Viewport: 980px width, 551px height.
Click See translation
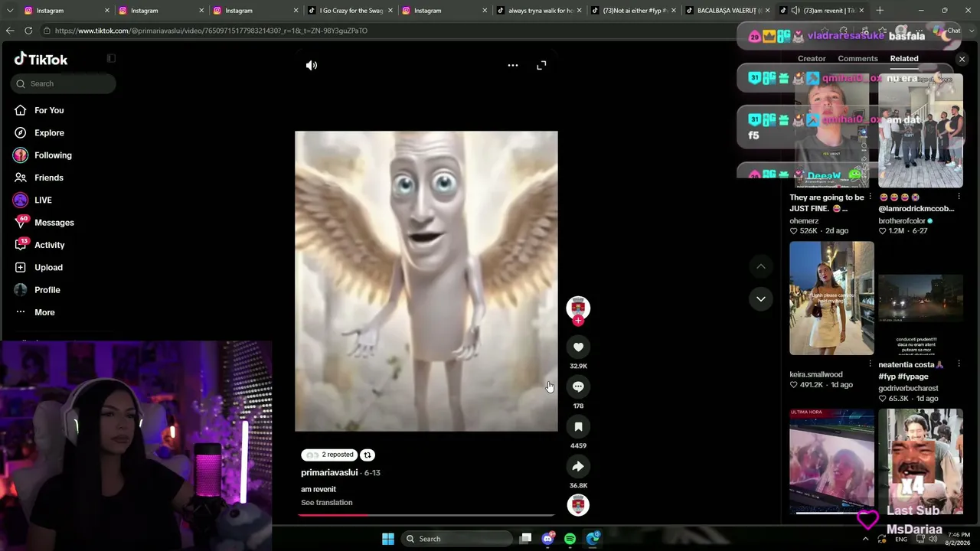click(327, 503)
